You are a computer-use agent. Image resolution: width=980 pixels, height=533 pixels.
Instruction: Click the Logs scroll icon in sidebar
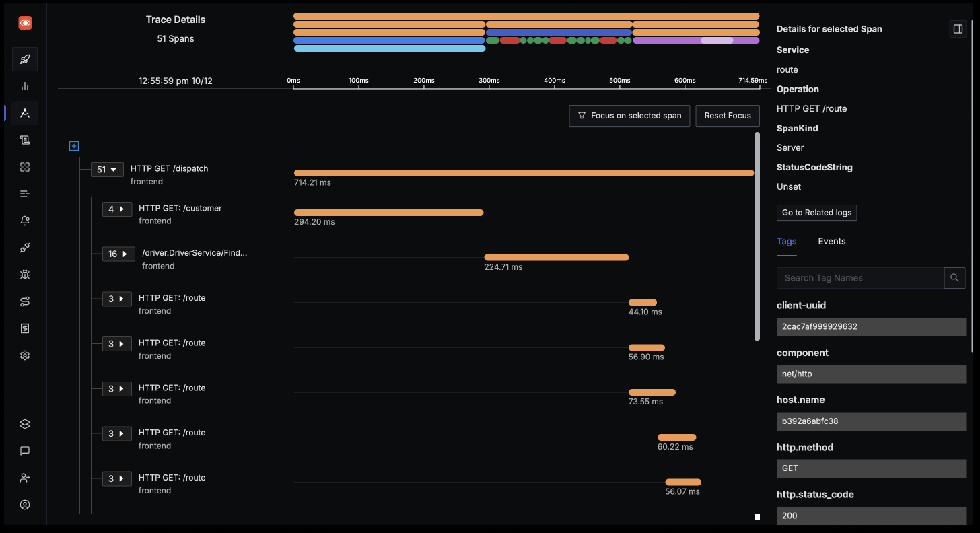(x=25, y=140)
